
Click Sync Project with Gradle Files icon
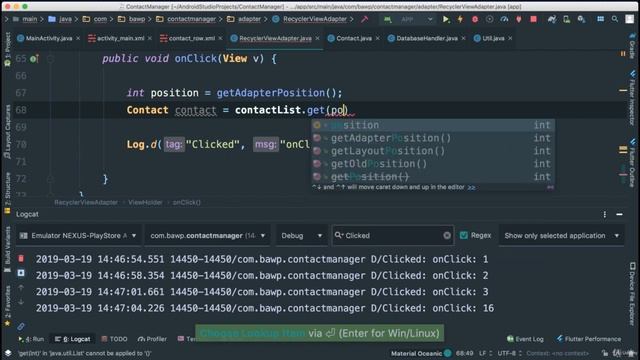coord(552,19)
